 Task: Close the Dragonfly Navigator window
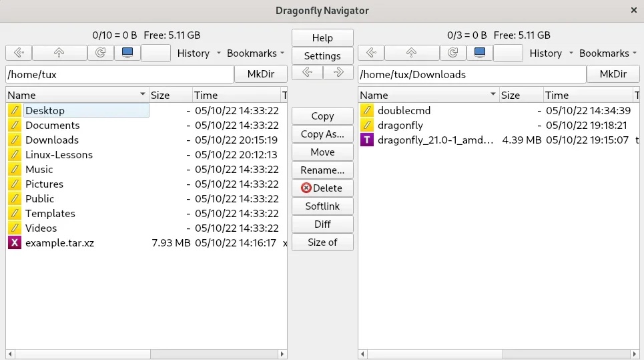click(634, 10)
